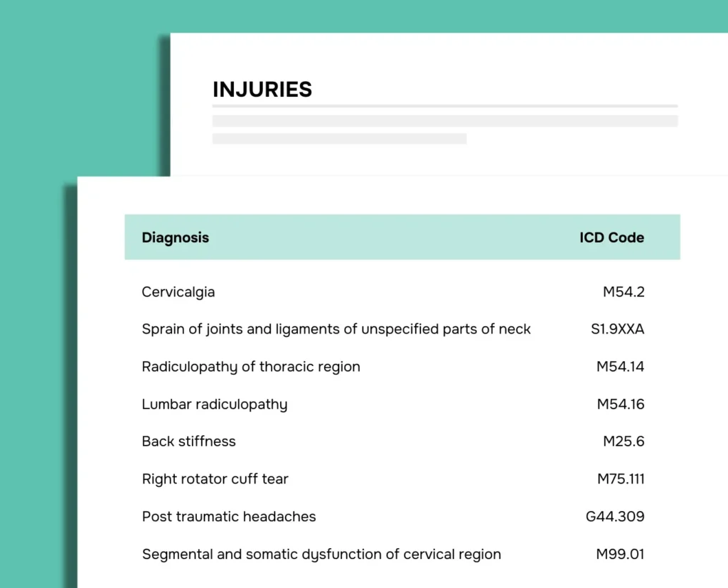Screen dimensions: 728x588
Task: Select the Lumbar radiculopathy row
Action: [x=215, y=405]
